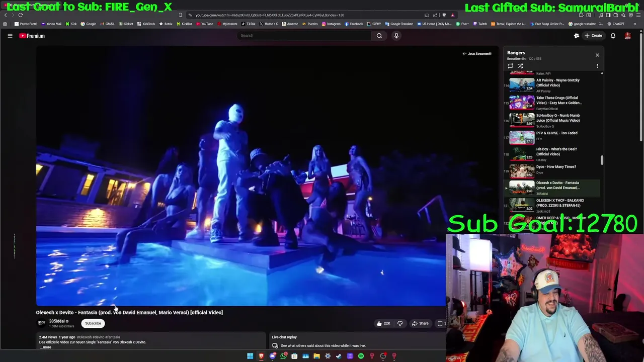The width and height of the screenshot is (644, 362).
Task: Go back in the browser
Action: coord(6,15)
